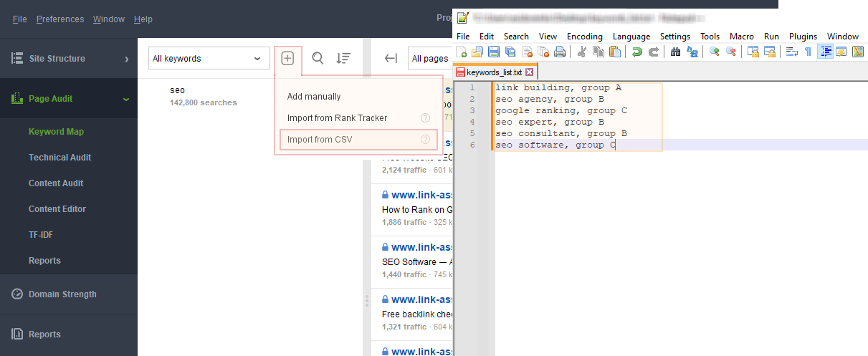Click help icon next to Import from CSV
This screenshot has height=356, width=868.
[x=425, y=140]
